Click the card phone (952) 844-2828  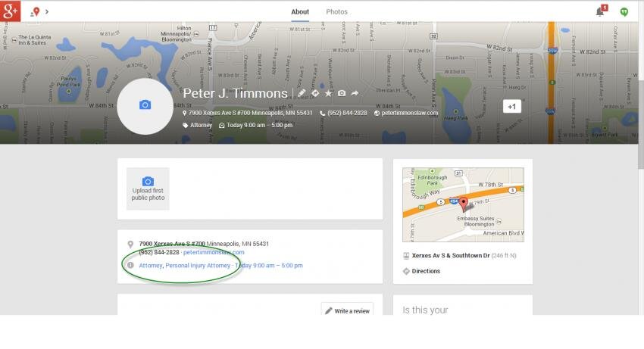(159, 253)
